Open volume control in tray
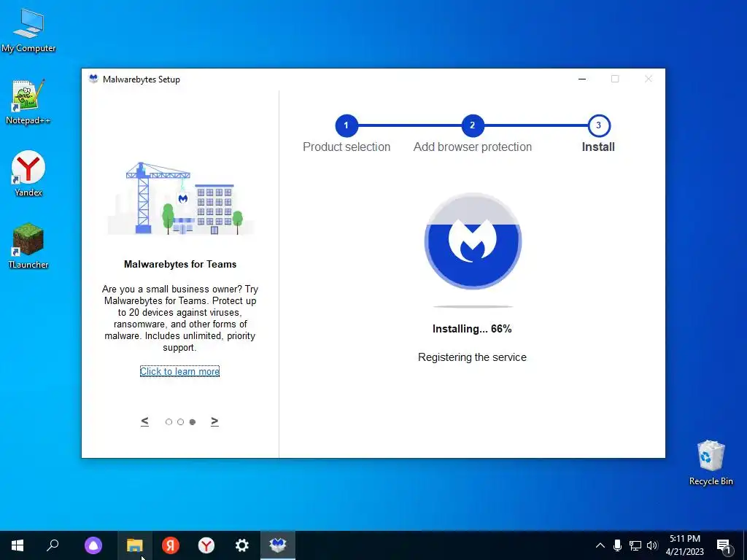The image size is (747, 560). (x=652, y=545)
